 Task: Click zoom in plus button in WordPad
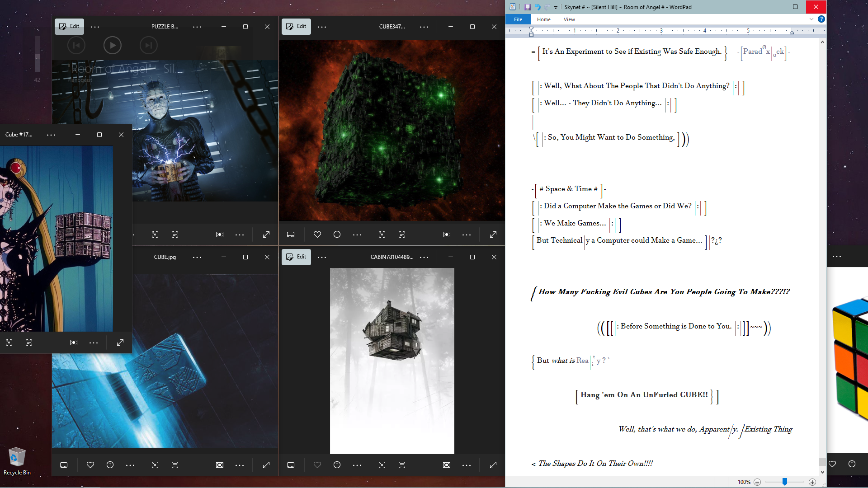812,482
